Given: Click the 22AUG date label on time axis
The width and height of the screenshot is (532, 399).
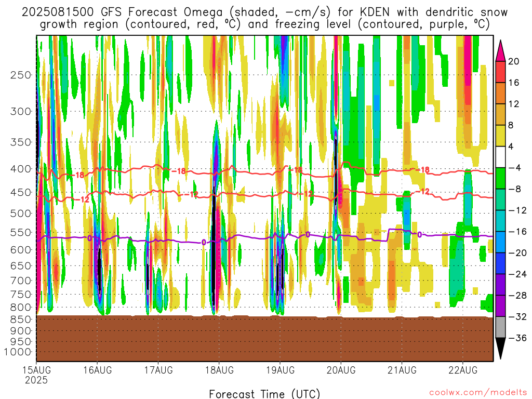Looking at the screenshot, I should click(x=463, y=370).
